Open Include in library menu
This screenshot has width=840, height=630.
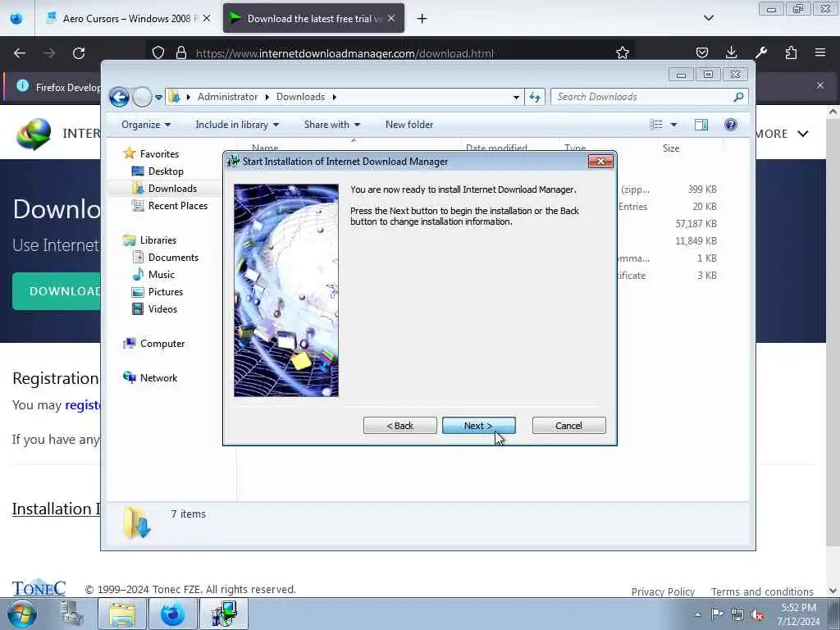(237, 125)
